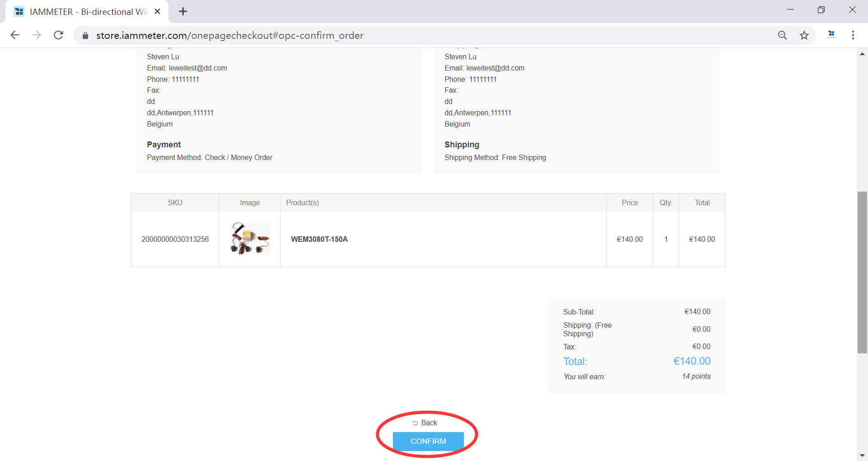Open the zoom magnifier icon in address bar

[782, 35]
